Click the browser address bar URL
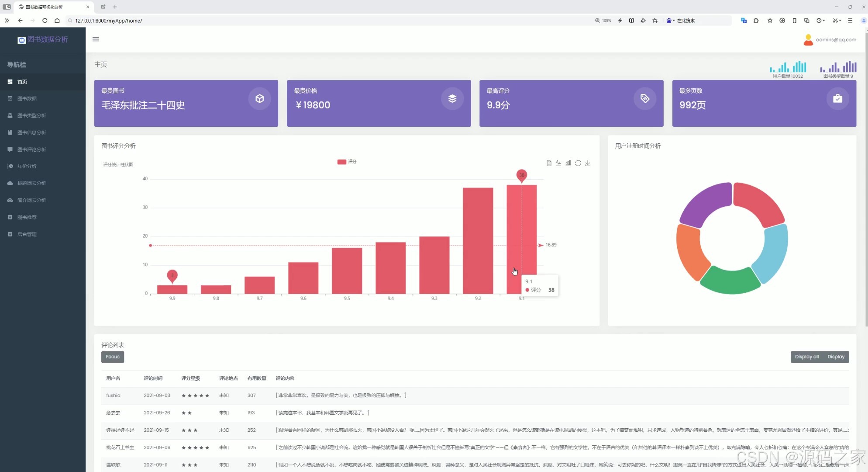Image resolution: width=868 pixels, height=472 pixels. (109, 21)
